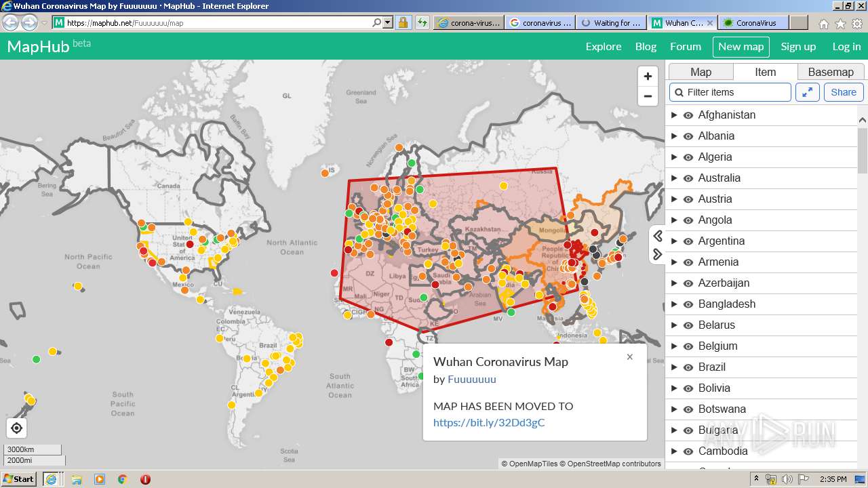
Task: Switch to the Item tab
Action: tap(765, 72)
